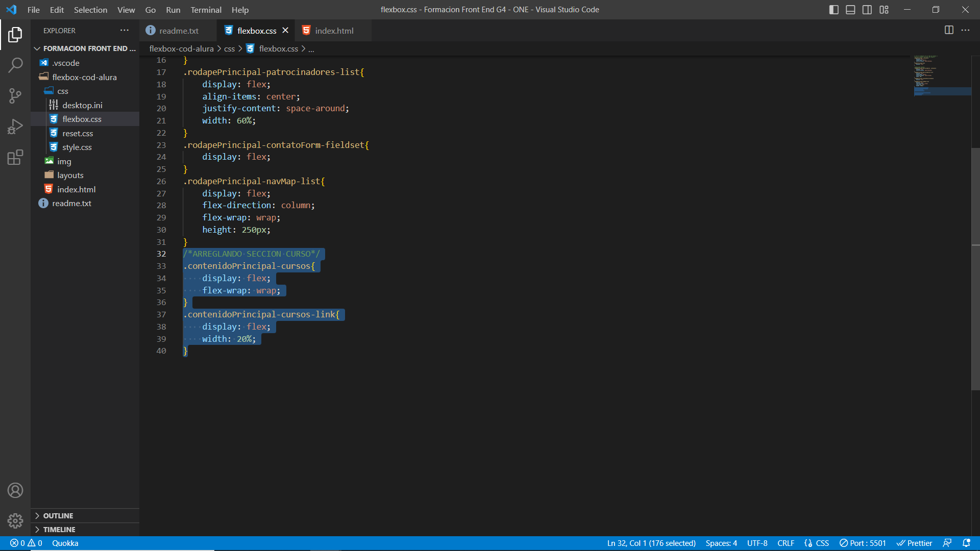Open the notifications bell icon

(966, 543)
